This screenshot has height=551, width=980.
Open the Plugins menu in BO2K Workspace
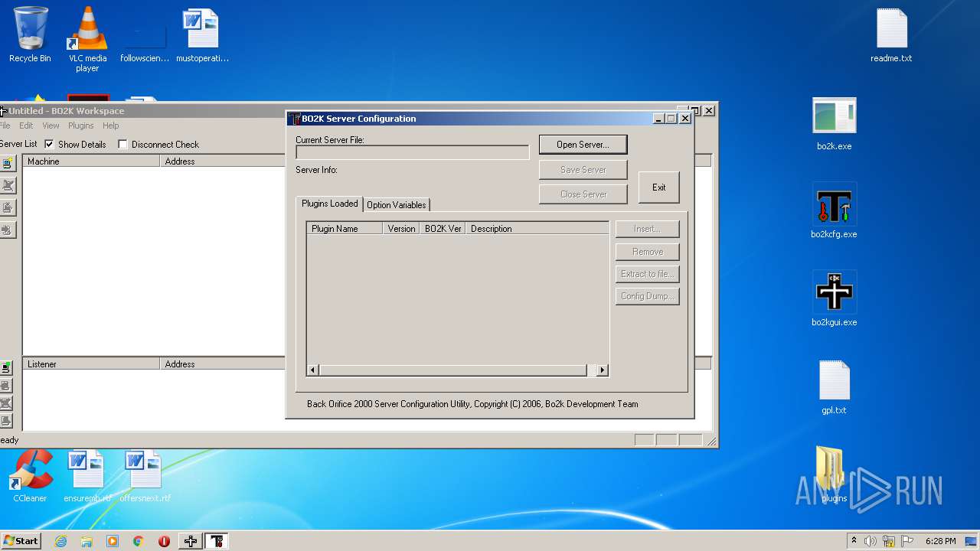(81, 126)
